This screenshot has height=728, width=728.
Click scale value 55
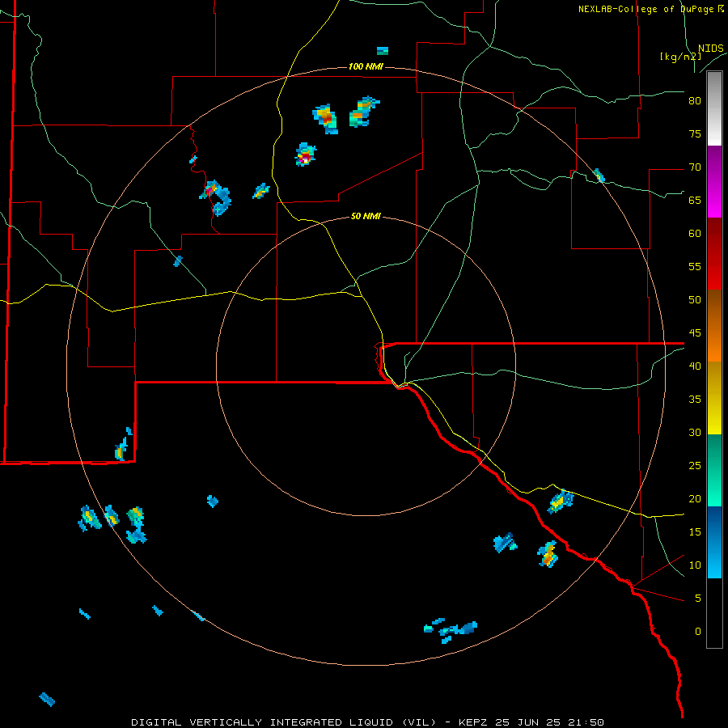coord(695,266)
